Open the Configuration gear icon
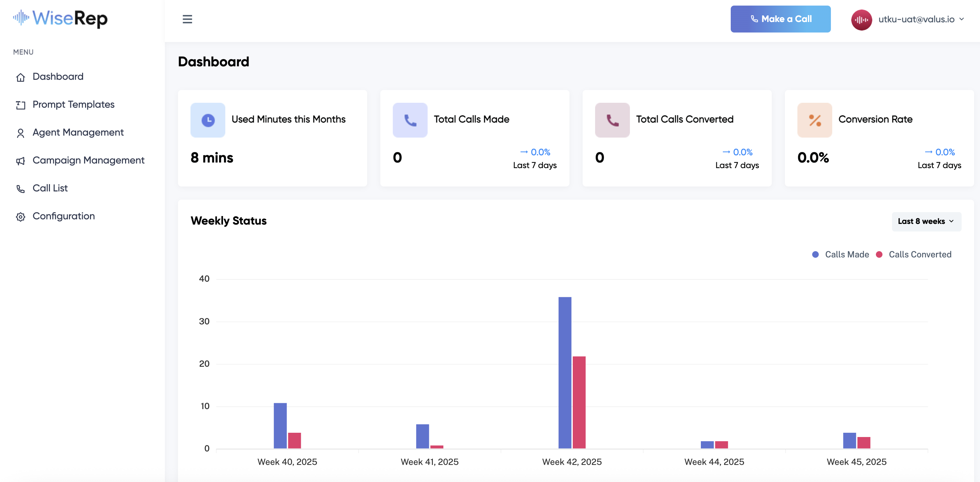Screen dimensions: 980x482 pyautogui.click(x=21, y=216)
